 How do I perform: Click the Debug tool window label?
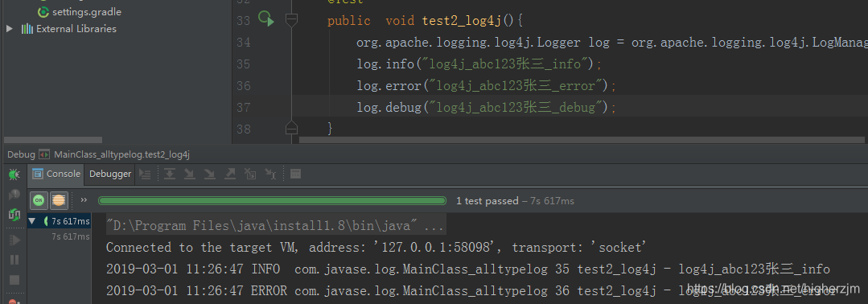(21, 154)
